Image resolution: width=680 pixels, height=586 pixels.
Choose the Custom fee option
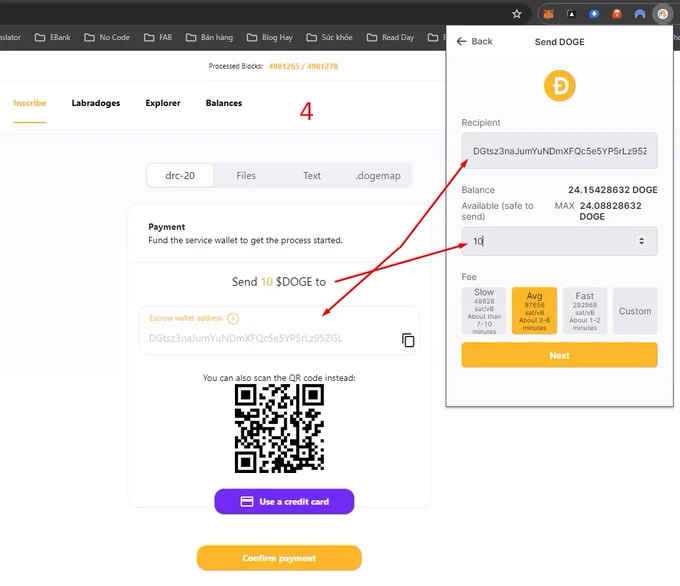pos(635,311)
